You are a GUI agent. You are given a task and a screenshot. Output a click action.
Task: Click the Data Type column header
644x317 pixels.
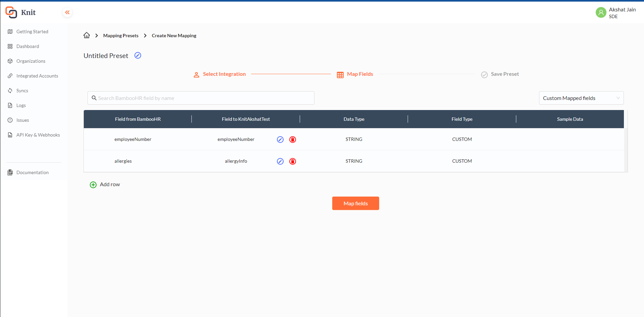[354, 119]
